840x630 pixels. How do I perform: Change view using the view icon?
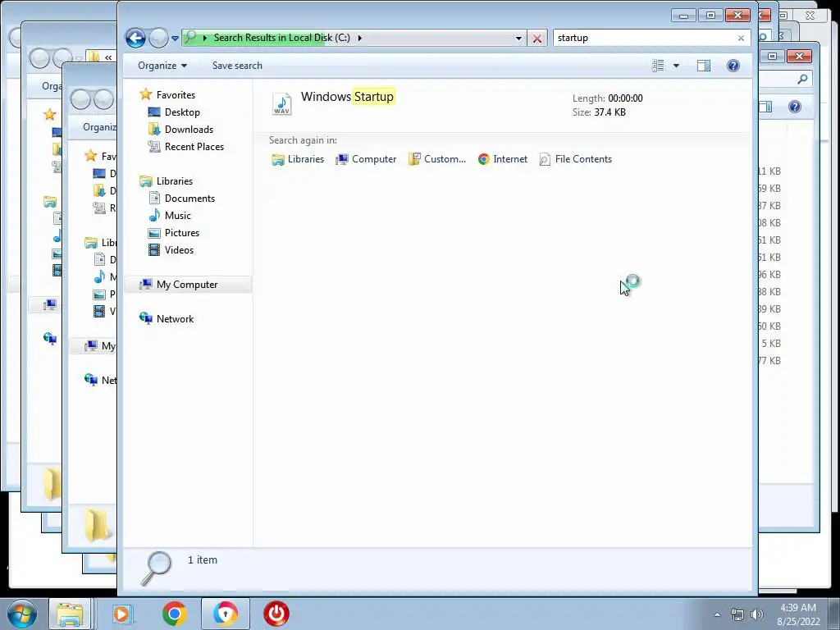[658, 66]
